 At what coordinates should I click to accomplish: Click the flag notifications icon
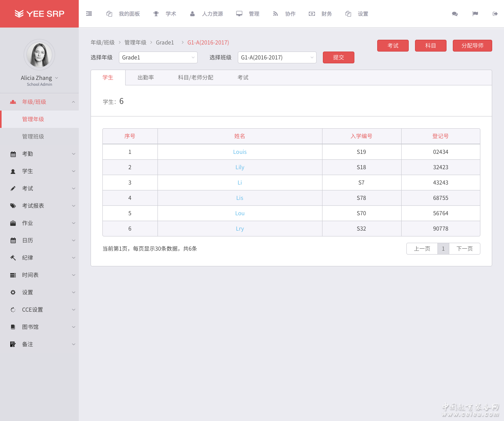click(x=475, y=14)
